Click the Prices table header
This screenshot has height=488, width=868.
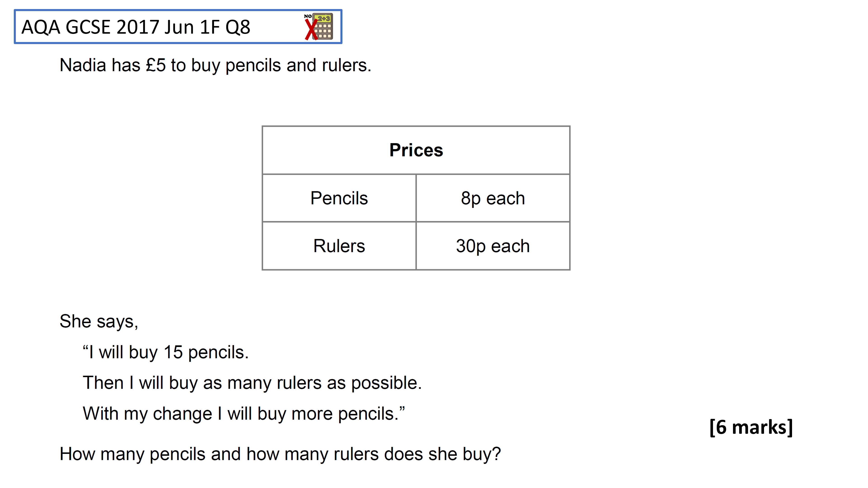tap(416, 150)
